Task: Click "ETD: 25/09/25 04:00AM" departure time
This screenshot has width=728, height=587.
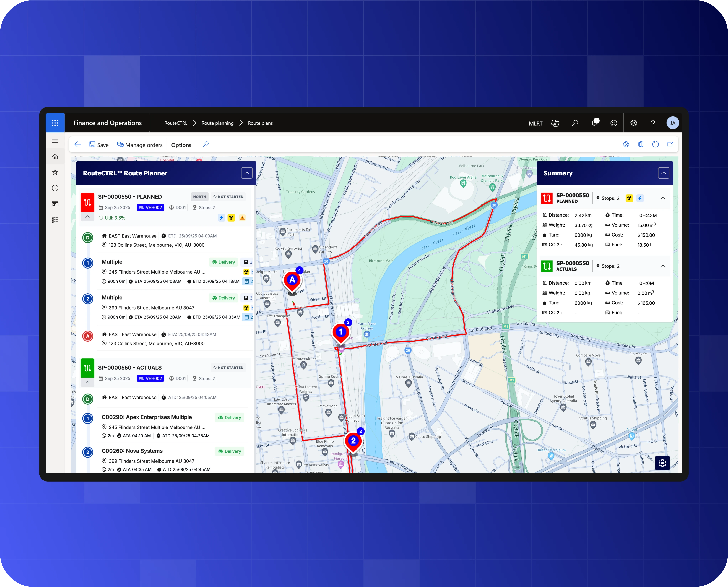Action: coord(192,236)
